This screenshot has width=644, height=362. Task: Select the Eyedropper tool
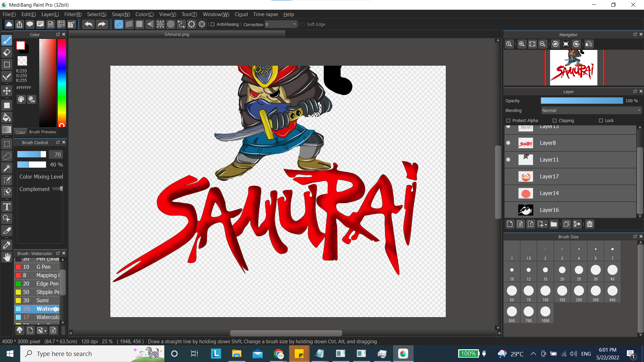pos(7,245)
